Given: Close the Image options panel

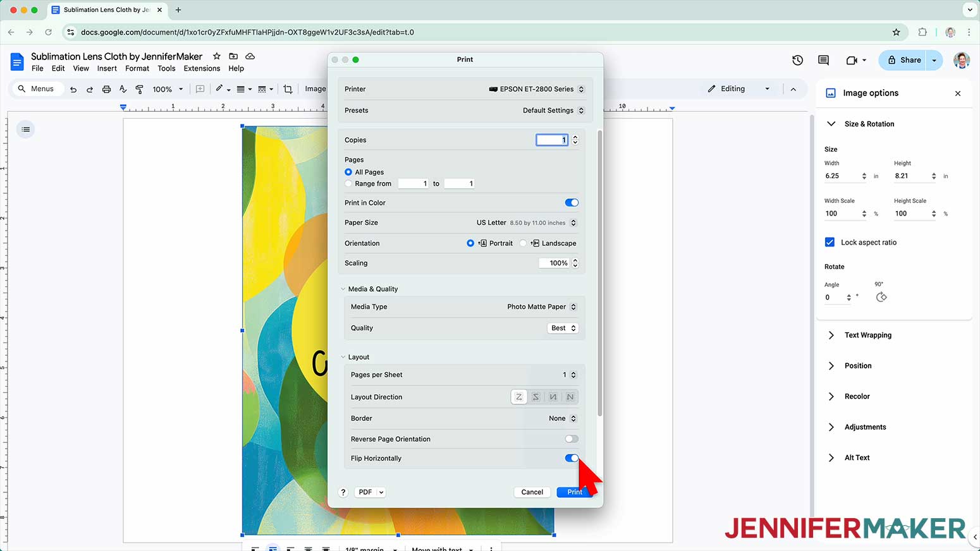Looking at the screenshot, I should [958, 94].
